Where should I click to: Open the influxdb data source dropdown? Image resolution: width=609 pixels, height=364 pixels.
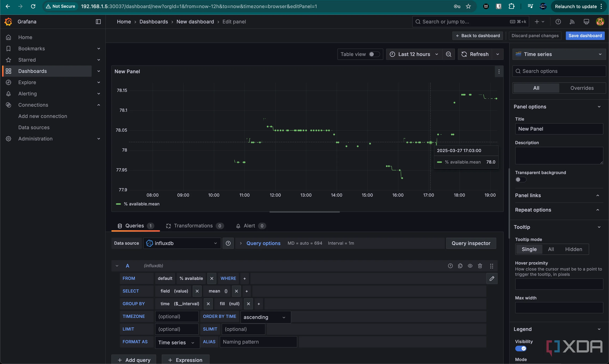(182, 243)
